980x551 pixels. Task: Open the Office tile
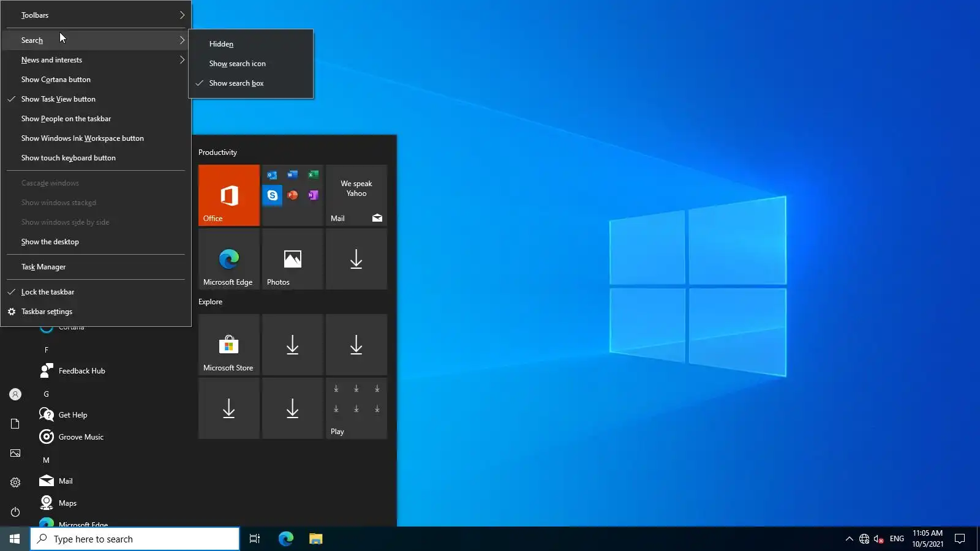click(229, 195)
